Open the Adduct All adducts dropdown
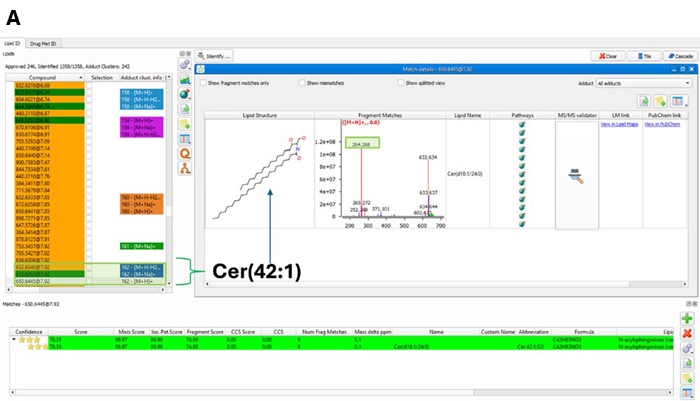 click(639, 83)
